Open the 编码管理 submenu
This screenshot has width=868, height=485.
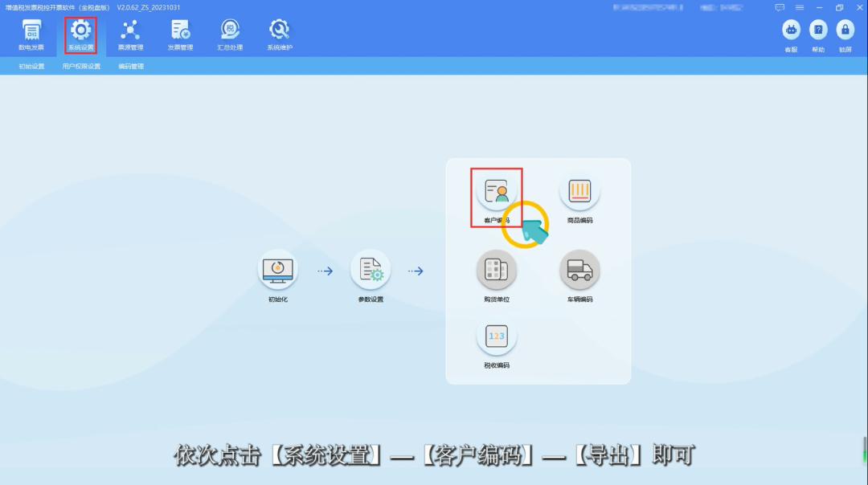[131, 67]
